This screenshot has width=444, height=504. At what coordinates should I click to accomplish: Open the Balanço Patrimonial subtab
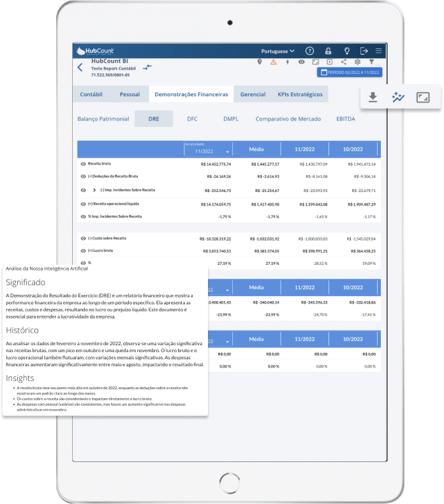[103, 119]
